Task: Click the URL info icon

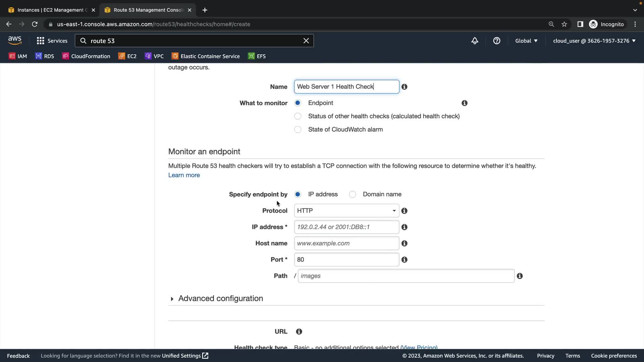Action: pyautogui.click(x=299, y=331)
